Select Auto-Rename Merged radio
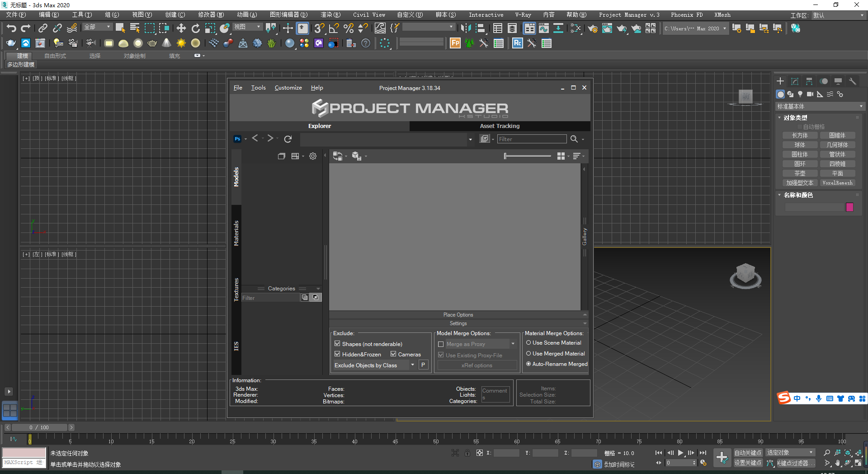 pyautogui.click(x=528, y=364)
